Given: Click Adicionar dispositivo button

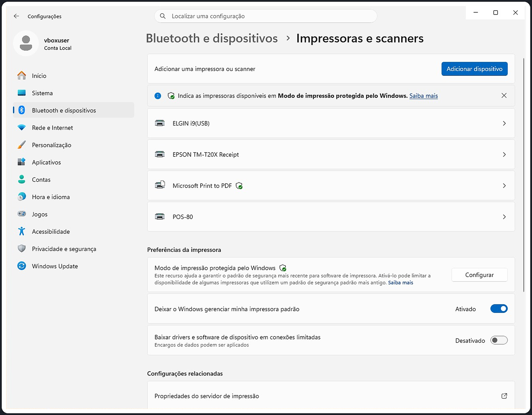Looking at the screenshot, I should click(474, 69).
